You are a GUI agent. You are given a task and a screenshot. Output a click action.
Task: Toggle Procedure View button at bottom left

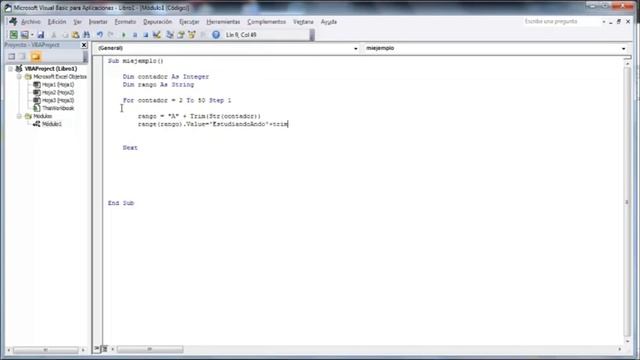click(x=97, y=349)
